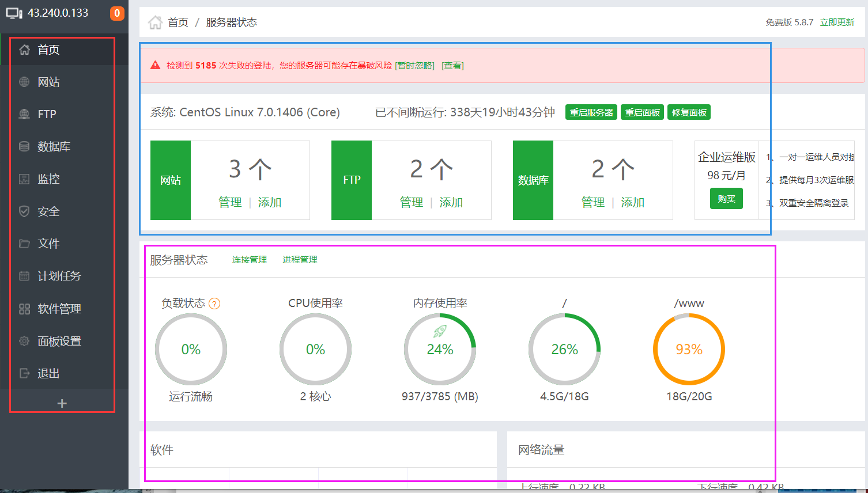Open the 连接管理 link
The width and height of the screenshot is (868, 493).
coord(250,260)
